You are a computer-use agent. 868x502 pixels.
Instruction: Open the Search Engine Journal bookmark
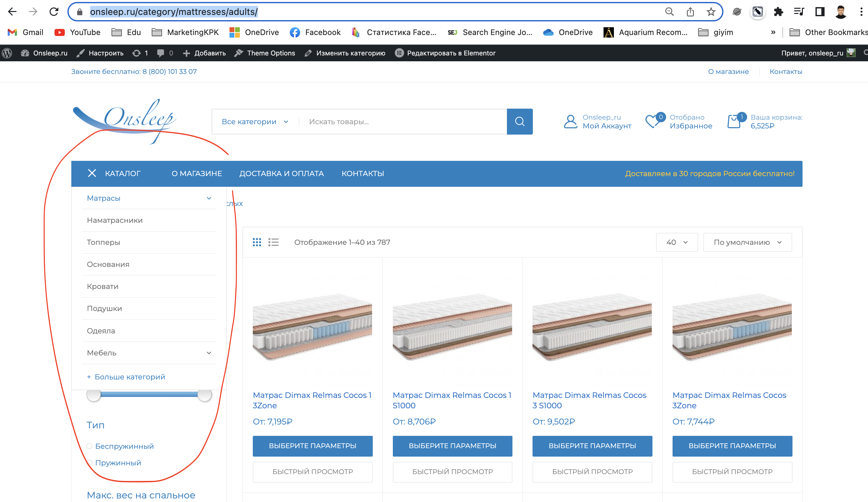pyautogui.click(x=489, y=32)
